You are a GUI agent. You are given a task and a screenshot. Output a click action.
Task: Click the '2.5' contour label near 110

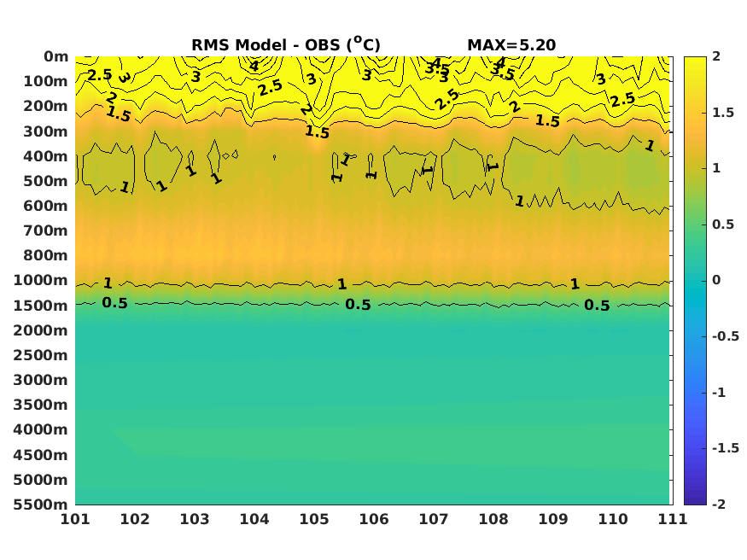pyautogui.click(x=622, y=100)
